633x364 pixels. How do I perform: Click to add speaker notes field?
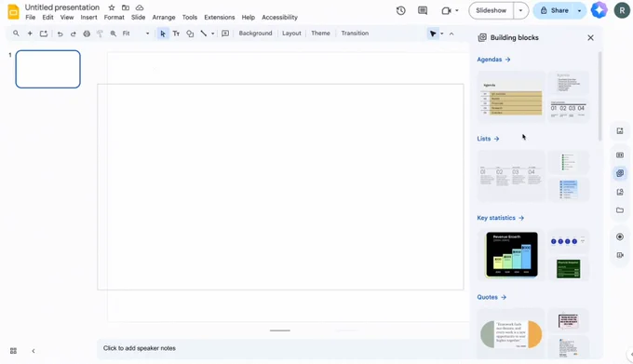[283, 348]
